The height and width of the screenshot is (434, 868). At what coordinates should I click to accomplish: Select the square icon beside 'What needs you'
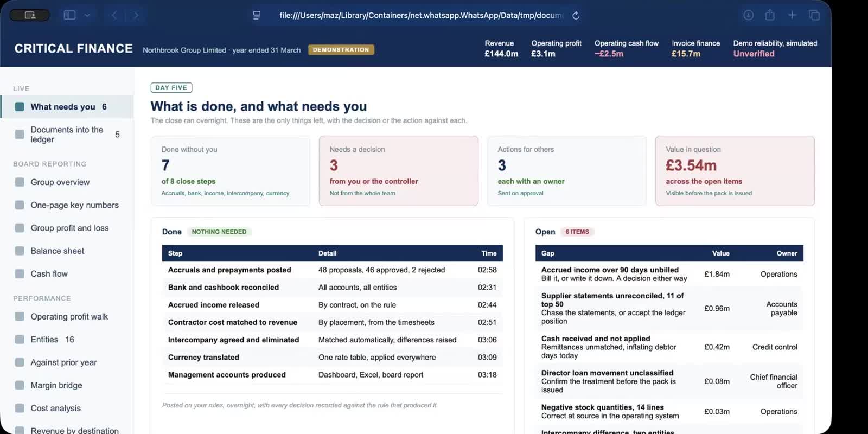[x=20, y=107]
